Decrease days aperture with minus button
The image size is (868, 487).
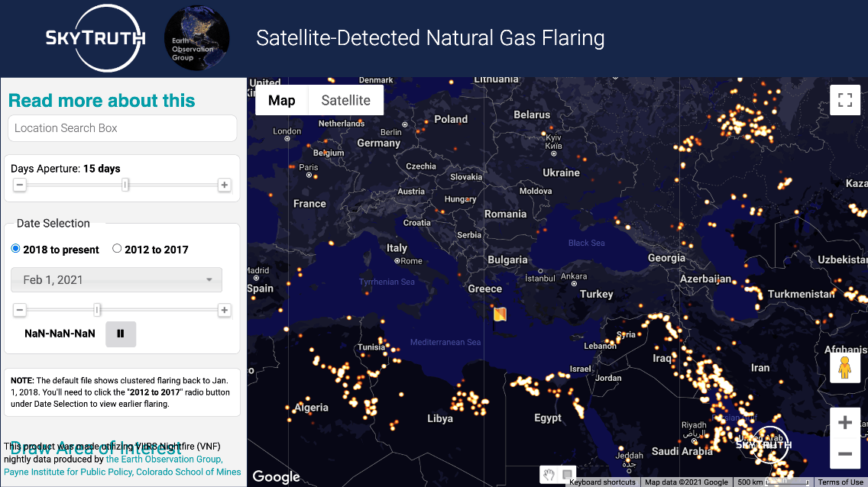point(19,185)
